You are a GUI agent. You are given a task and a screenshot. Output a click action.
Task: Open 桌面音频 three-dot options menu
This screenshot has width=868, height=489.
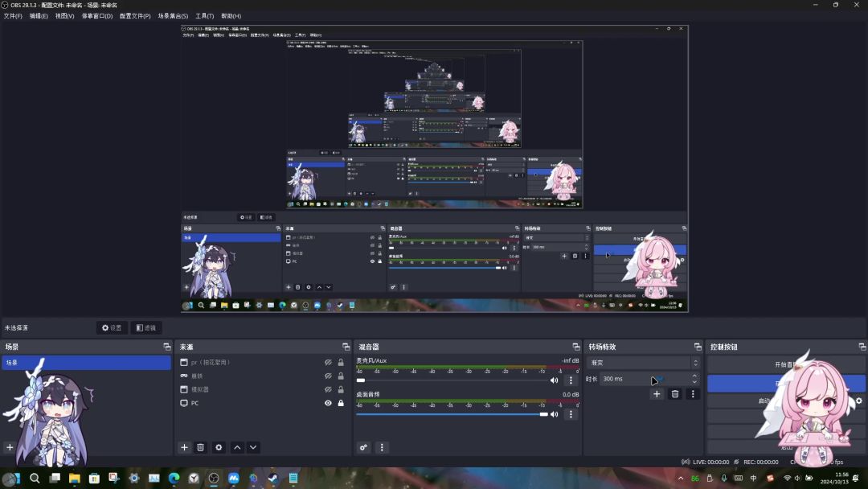pos(571,414)
